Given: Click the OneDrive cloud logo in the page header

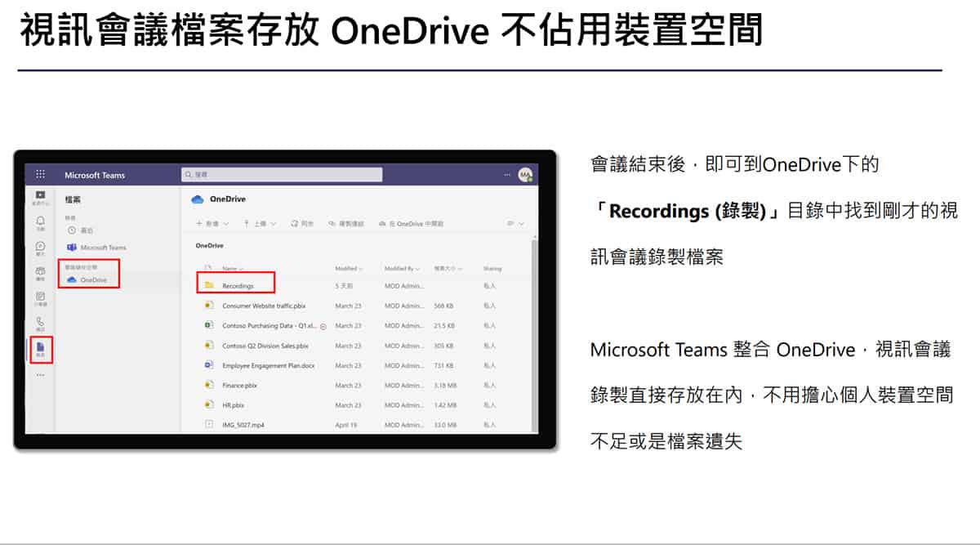Looking at the screenshot, I should coord(197,199).
